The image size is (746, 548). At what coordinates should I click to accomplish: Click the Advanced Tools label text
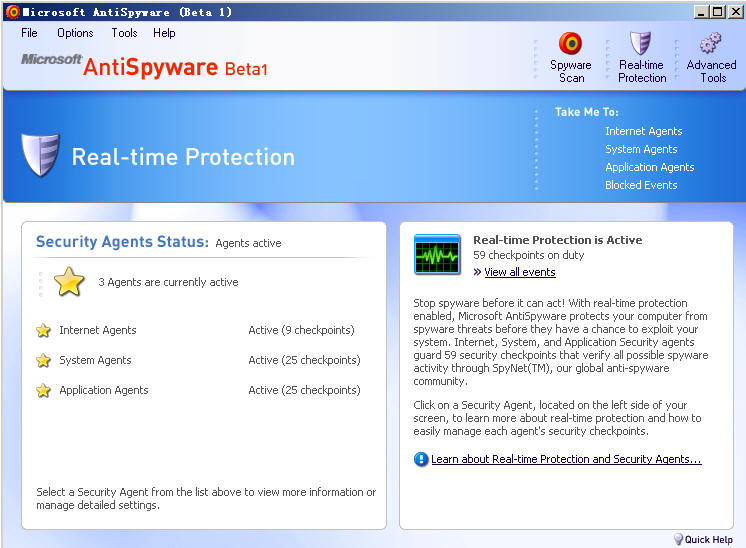tap(711, 71)
